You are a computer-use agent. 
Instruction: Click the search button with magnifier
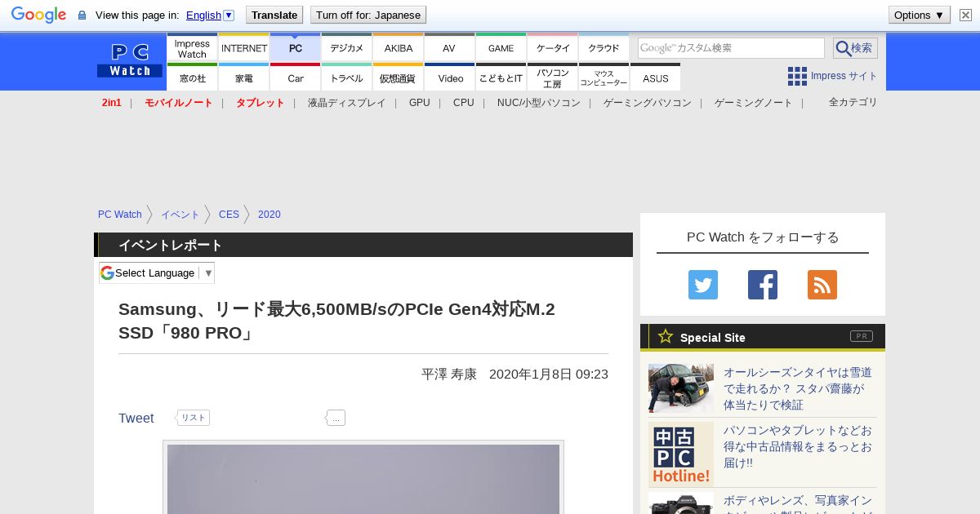[855, 48]
